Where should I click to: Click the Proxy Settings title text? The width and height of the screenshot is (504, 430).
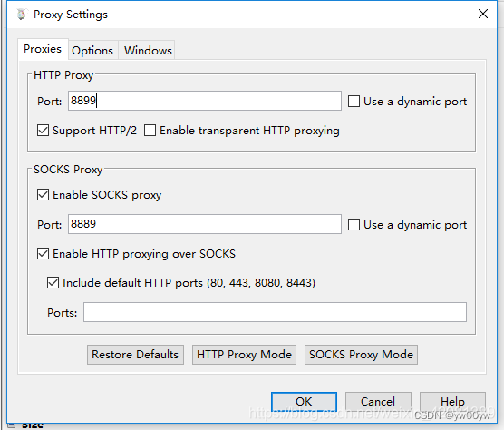tap(71, 15)
